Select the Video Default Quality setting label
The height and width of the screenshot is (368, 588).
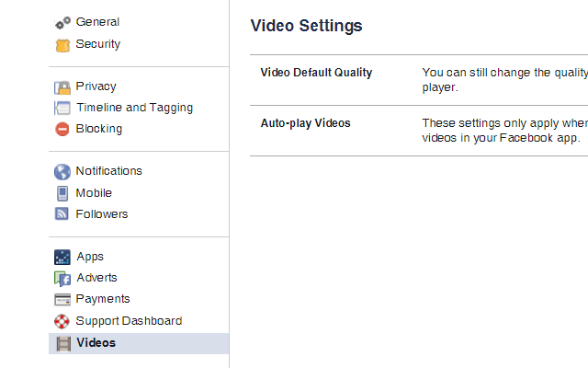coord(316,73)
